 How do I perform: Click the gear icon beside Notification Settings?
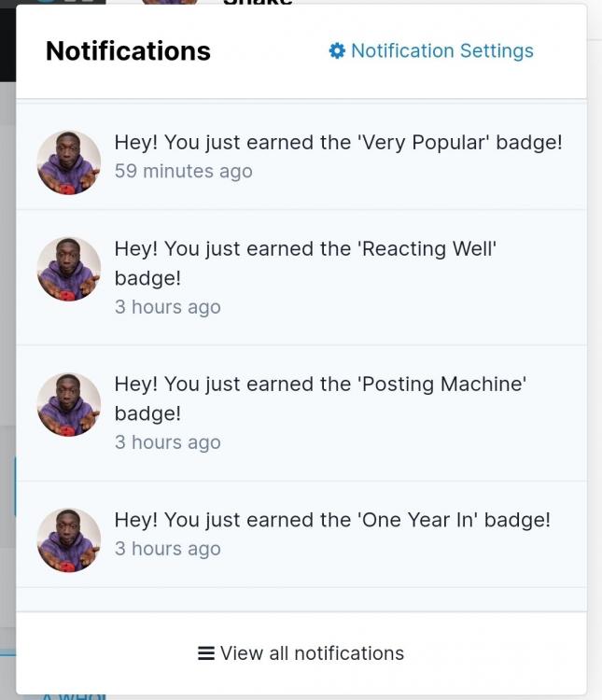pos(337,50)
